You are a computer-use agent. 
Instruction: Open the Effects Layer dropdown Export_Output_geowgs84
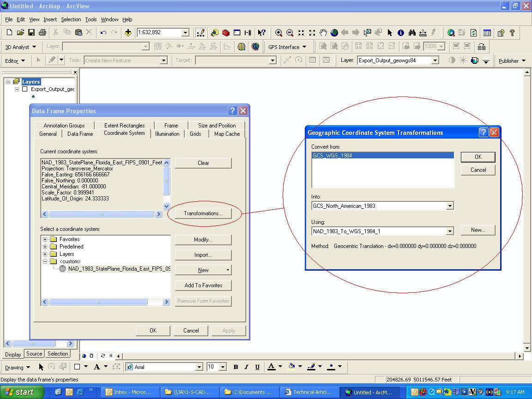435,60
